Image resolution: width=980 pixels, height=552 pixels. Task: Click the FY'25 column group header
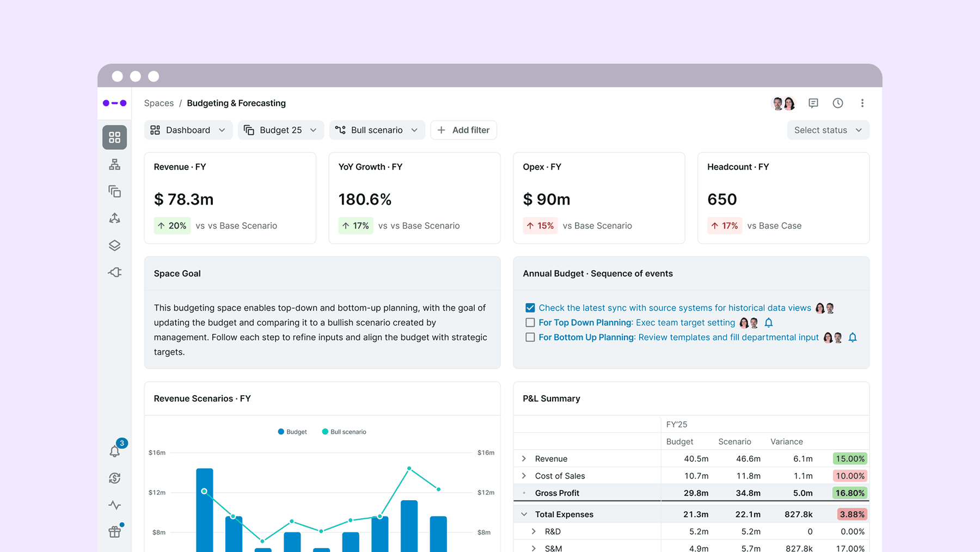coord(677,425)
